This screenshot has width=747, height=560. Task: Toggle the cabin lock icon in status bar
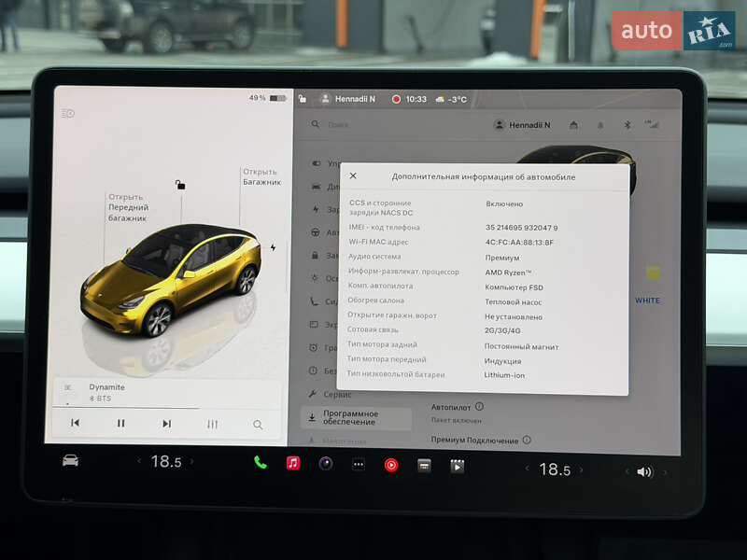tap(302, 97)
